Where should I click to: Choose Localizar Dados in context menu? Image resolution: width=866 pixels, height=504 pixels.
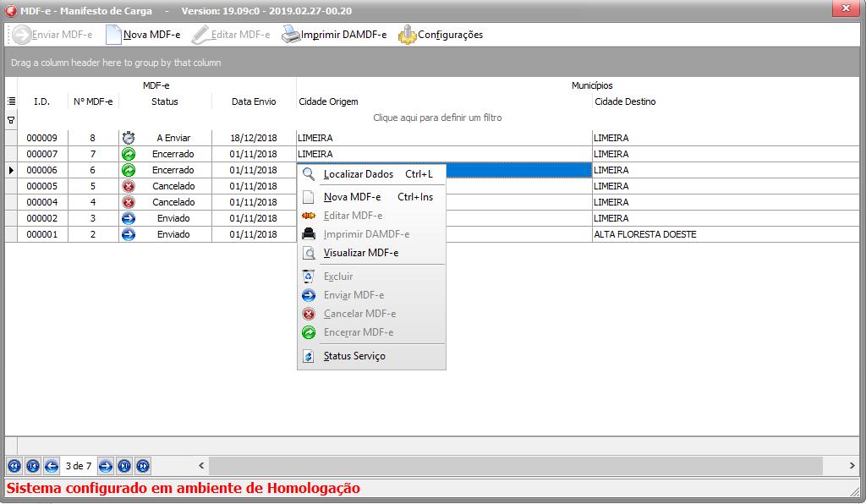tap(371, 174)
